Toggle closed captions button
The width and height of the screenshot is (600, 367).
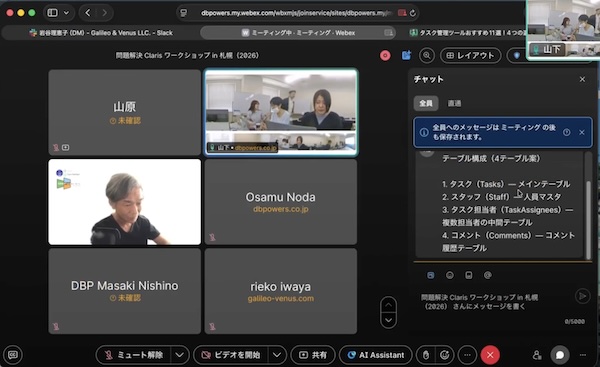coord(13,355)
